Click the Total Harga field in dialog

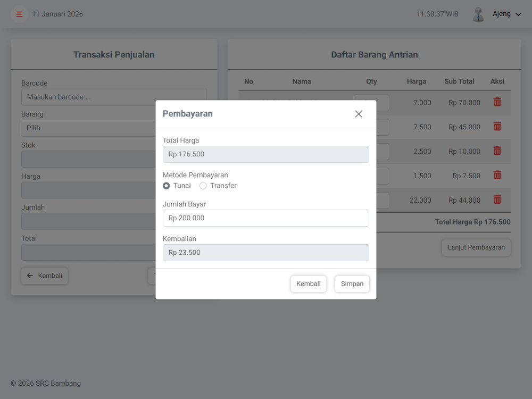266,154
